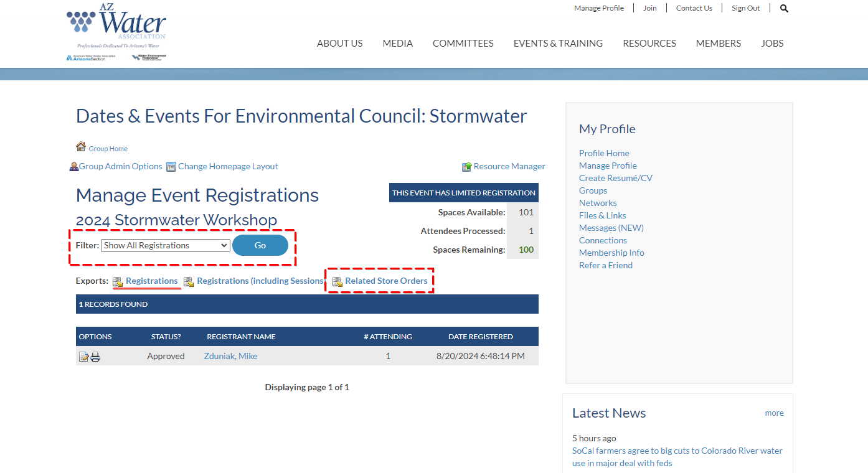Screen dimensions: 868x473
Task: Click the Registrations including Sessions export icon
Action: point(189,282)
